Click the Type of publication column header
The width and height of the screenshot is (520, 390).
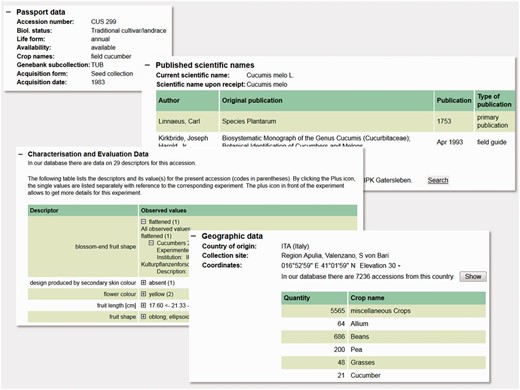495,101
